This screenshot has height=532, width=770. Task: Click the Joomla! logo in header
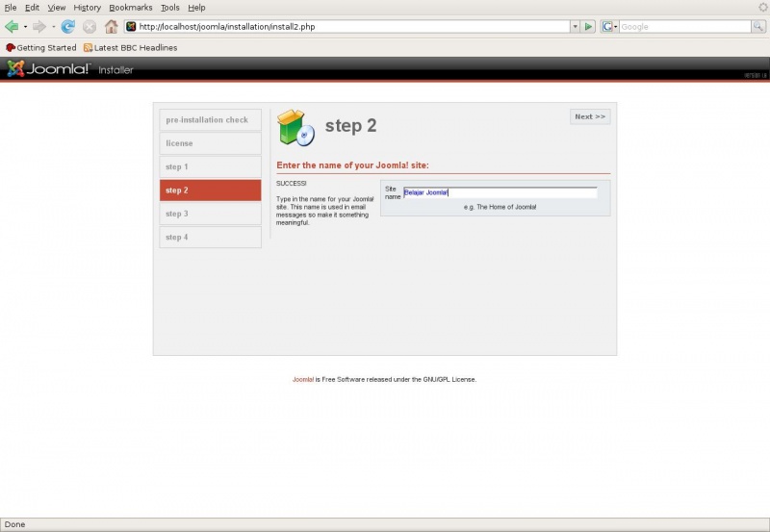tap(48, 69)
